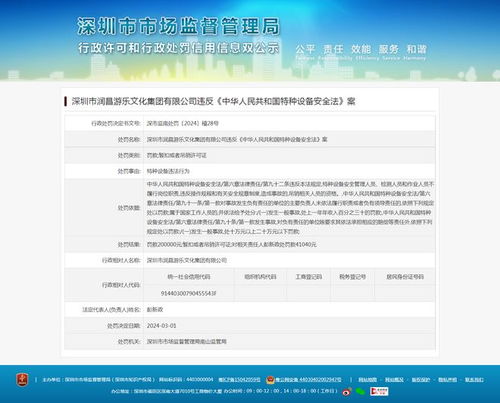Click the 深圳市市场监督管理局 header title
Screen dimensions: 500x403
[x=178, y=26]
